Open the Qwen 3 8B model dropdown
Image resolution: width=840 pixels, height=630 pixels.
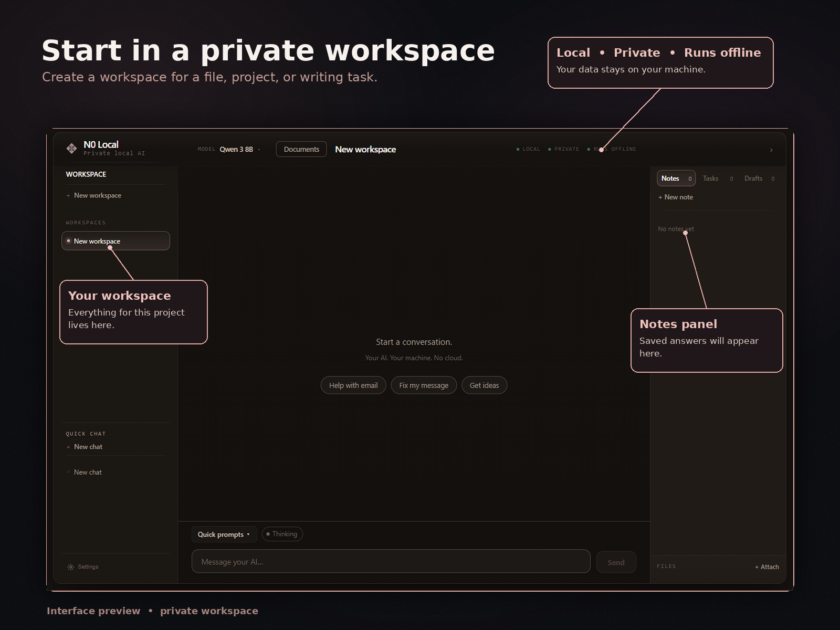point(240,150)
